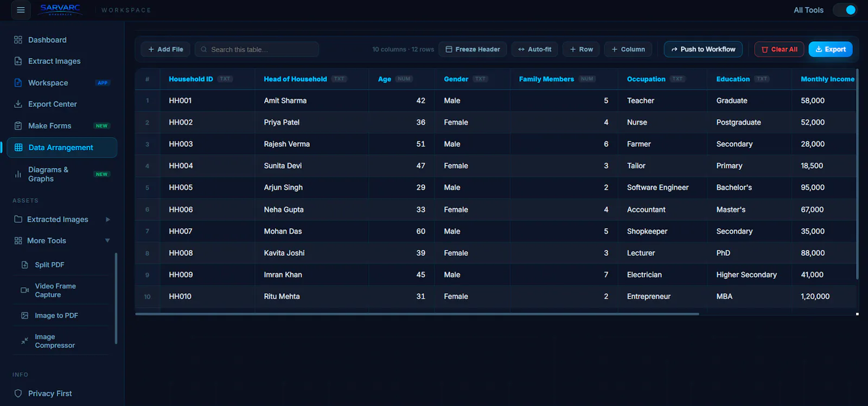Image resolution: width=868 pixels, height=406 pixels.
Task: Click Freeze Header button
Action: [x=473, y=49]
